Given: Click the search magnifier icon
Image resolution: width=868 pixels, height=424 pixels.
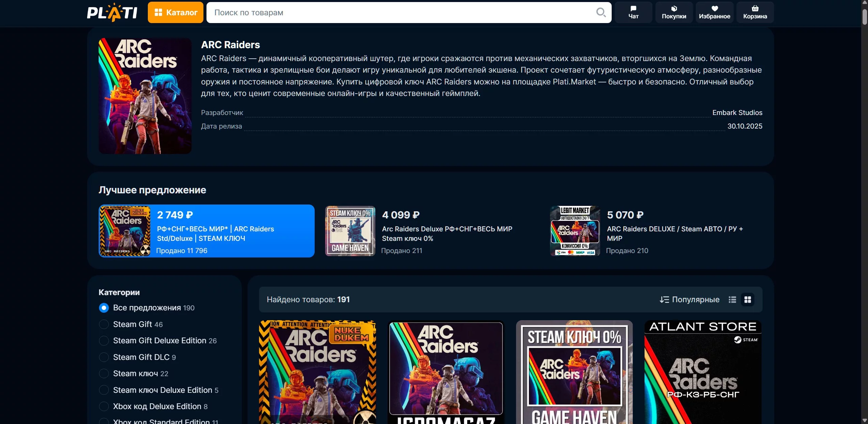Looking at the screenshot, I should [x=600, y=13].
